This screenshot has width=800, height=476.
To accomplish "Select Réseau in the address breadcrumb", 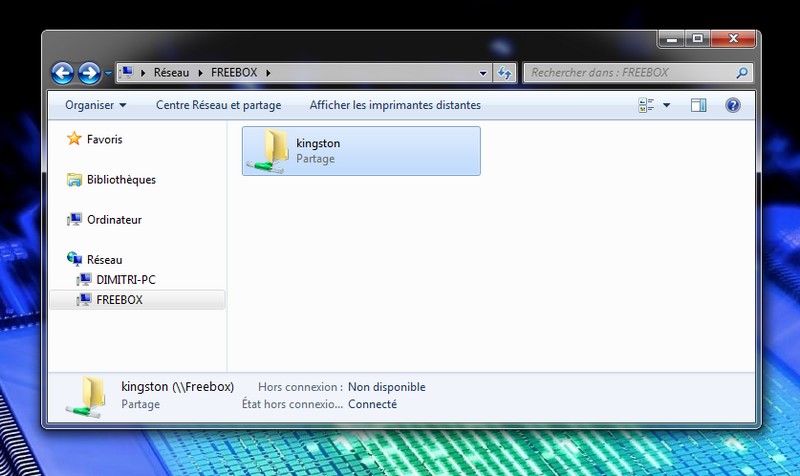I will [x=171, y=73].
